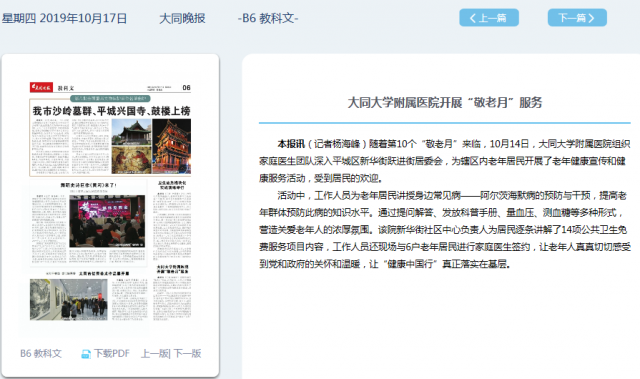Open the art gallery exhibition photo article
640x379 pixels.
[x=69, y=299]
